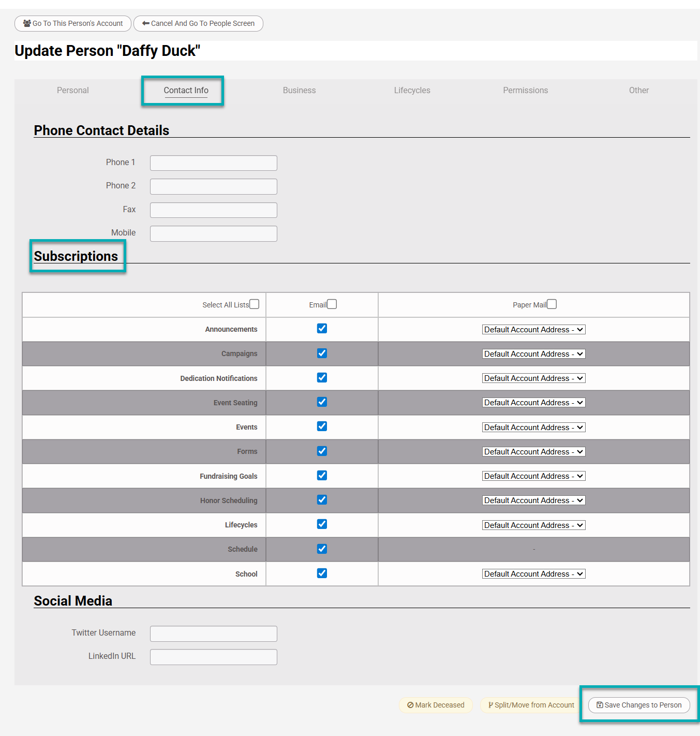Click Go To This Person's Account button
Image resolution: width=700 pixels, height=736 pixels.
pyautogui.click(x=73, y=23)
